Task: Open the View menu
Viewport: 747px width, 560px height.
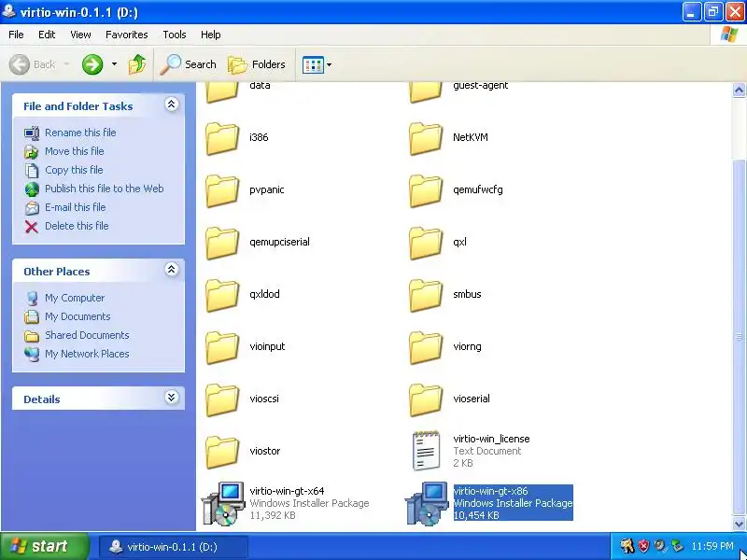Action: pyautogui.click(x=80, y=35)
